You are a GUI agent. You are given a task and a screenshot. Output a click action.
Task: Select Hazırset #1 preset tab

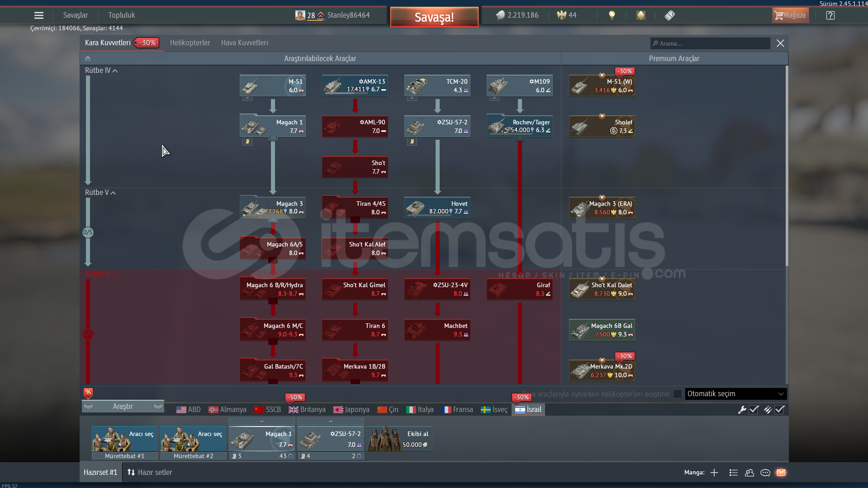click(100, 473)
